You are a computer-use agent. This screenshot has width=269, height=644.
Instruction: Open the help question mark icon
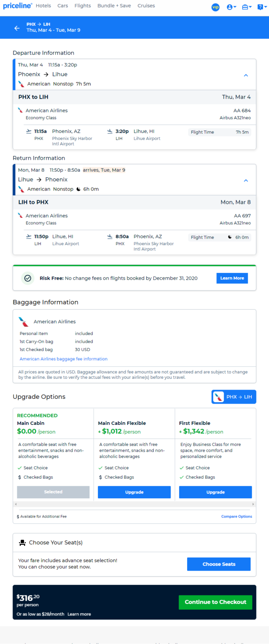pyautogui.click(x=262, y=7)
